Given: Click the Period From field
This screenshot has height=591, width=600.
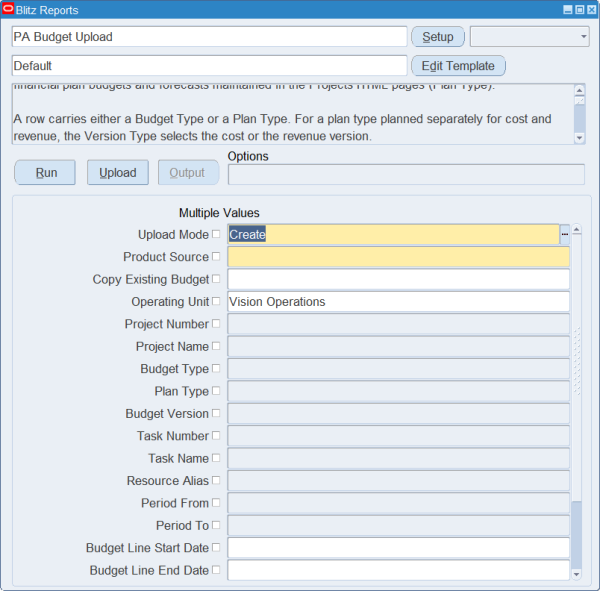Looking at the screenshot, I should tap(398, 503).
